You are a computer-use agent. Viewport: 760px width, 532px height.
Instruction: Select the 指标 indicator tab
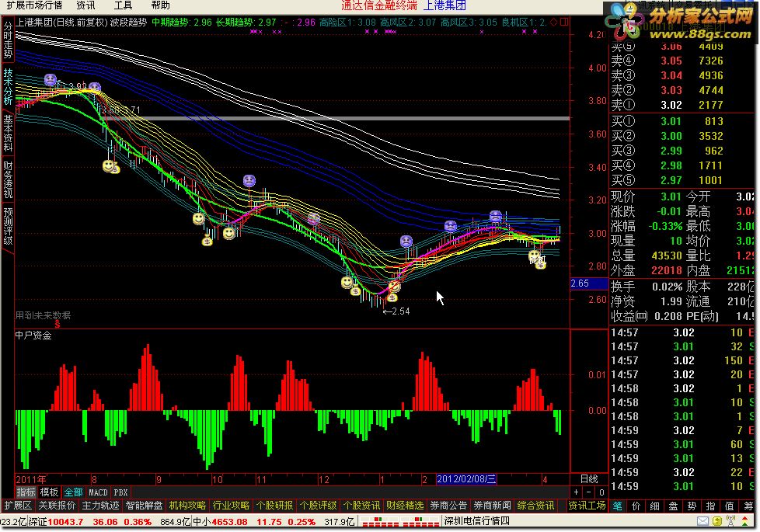(x=26, y=492)
